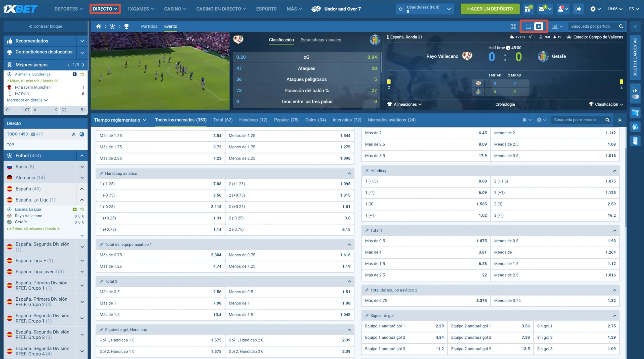644x359 pixels.
Task: Pin the Hándicap asiático market
Action: coord(101,173)
